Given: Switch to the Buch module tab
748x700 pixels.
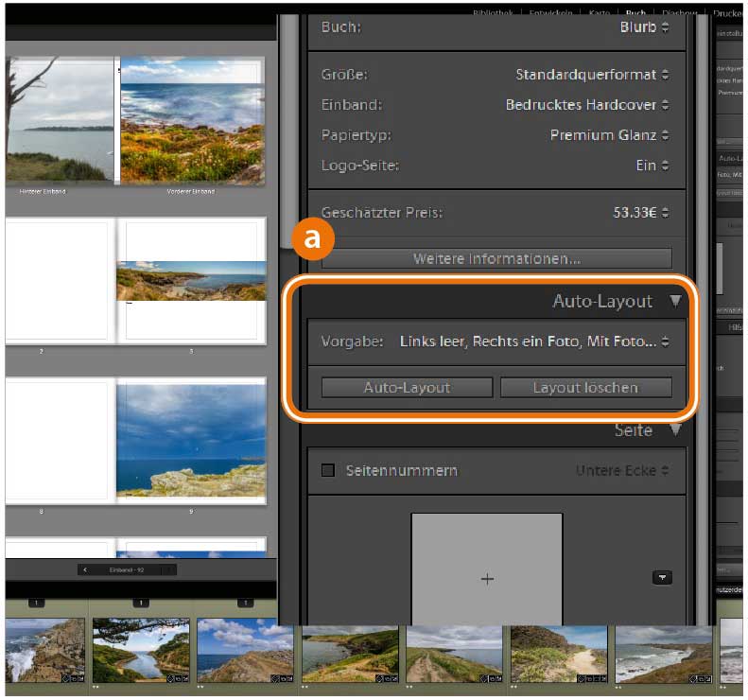Looking at the screenshot, I should pyautogui.click(x=635, y=13).
